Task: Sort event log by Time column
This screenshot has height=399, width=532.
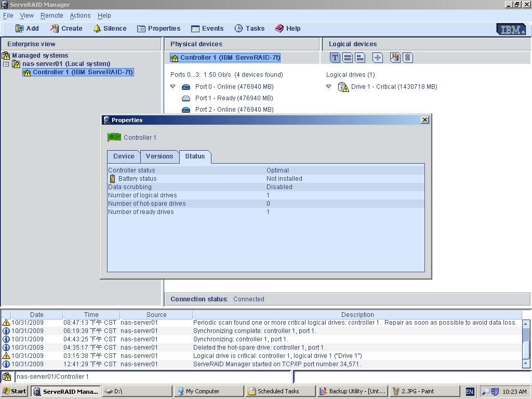Action: [x=91, y=314]
